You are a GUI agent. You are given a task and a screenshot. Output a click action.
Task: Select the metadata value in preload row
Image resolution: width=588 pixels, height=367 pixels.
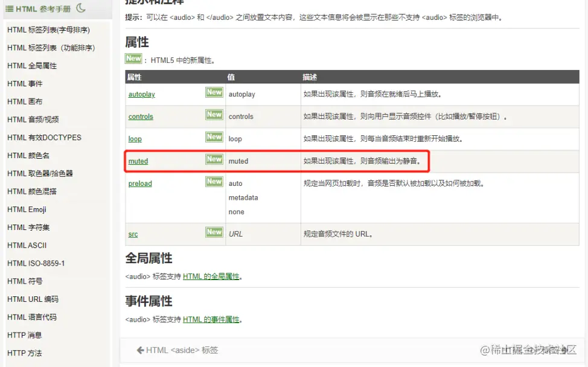[243, 197]
